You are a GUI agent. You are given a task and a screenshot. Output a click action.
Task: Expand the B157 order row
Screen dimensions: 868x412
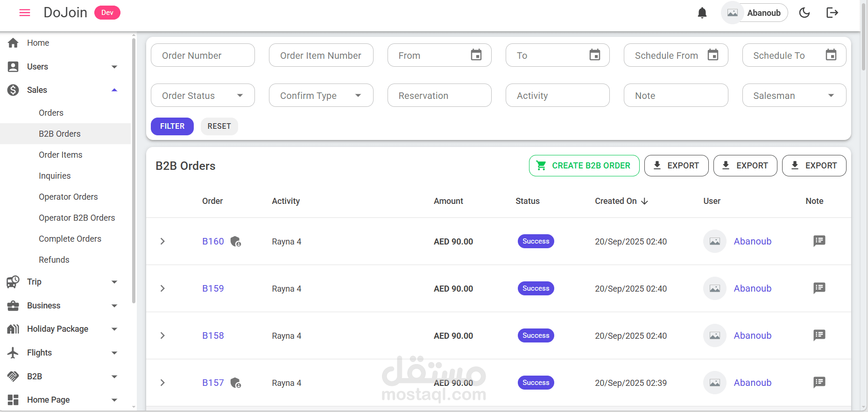click(162, 383)
